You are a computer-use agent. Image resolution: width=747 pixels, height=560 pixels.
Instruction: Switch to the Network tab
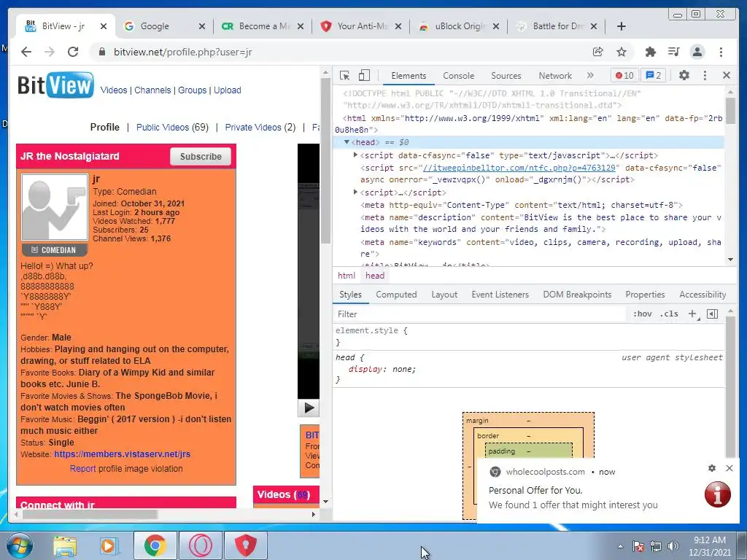tap(555, 76)
